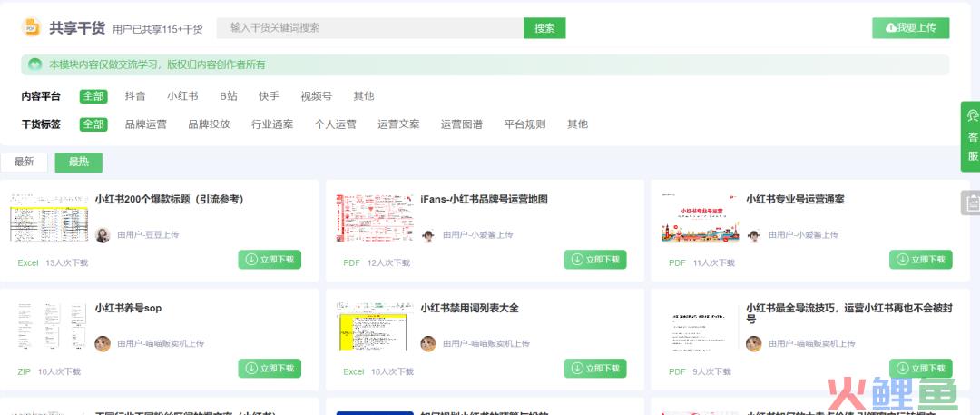Filter tags by 运营文案
Screen dimensions: 980x415
pos(398,124)
